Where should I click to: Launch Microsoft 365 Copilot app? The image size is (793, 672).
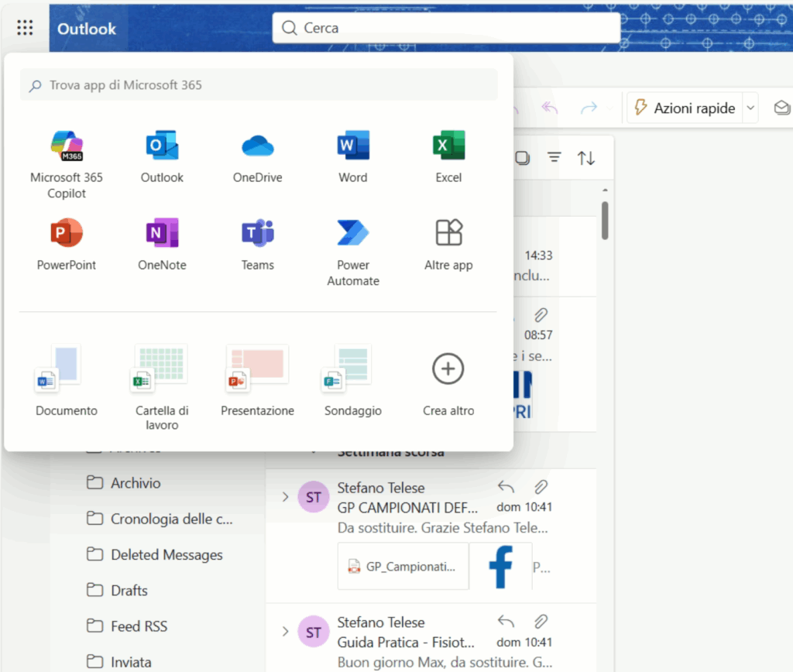67,164
